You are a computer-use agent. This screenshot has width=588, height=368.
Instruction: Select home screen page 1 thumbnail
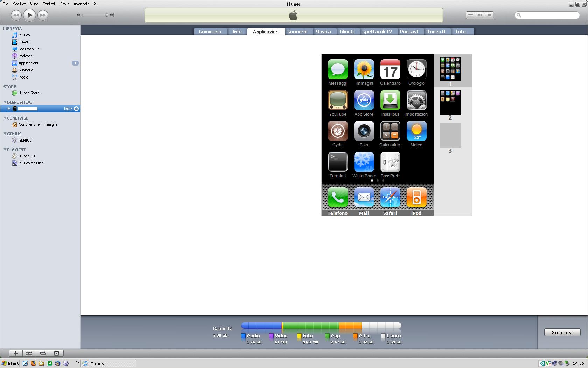pyautogui.click(x=450, y=69)
